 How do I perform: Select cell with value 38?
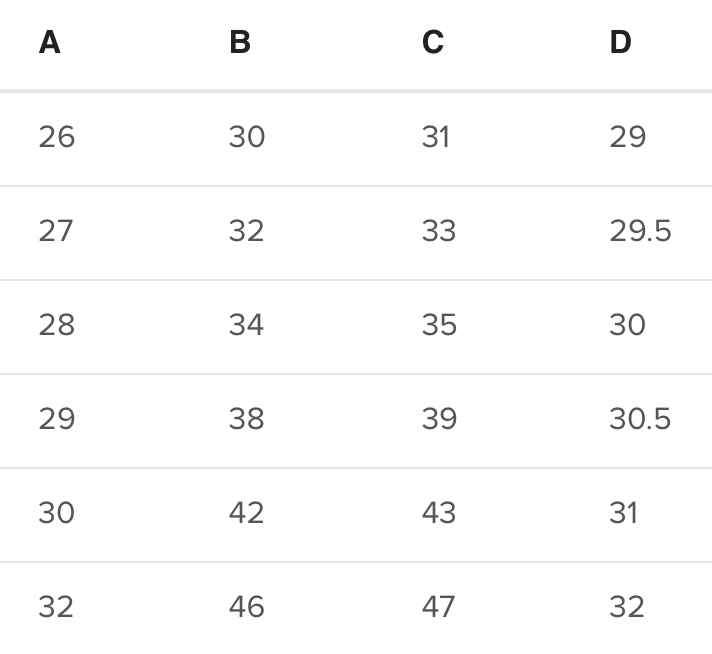247,419
